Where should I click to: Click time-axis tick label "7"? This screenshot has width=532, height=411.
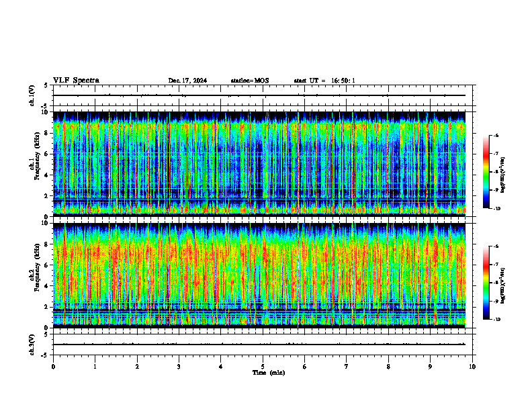click(x=347, y=367)
